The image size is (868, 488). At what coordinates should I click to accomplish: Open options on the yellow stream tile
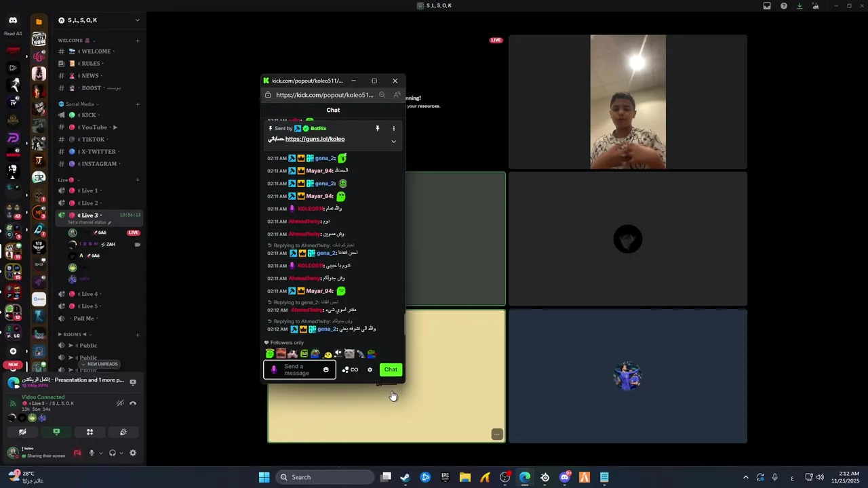point(497,434)
